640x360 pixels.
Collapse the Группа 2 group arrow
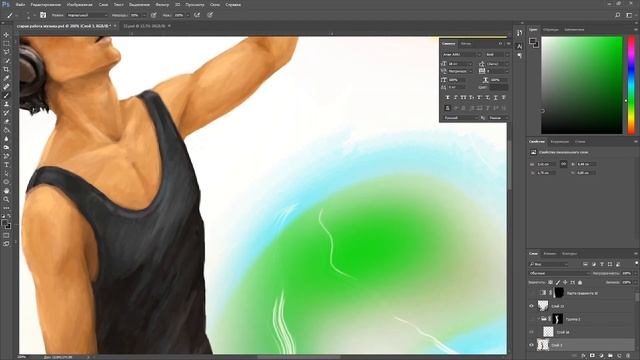point(538,319)
